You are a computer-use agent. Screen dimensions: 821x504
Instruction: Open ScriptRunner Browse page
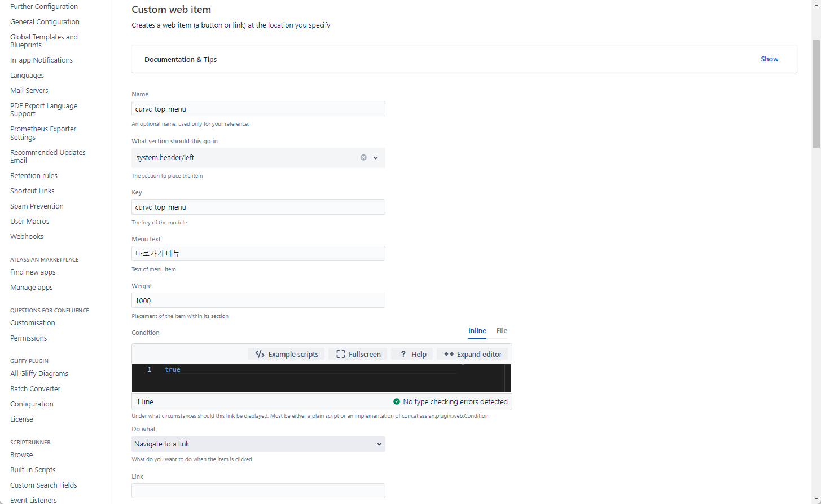pos(21,455)
